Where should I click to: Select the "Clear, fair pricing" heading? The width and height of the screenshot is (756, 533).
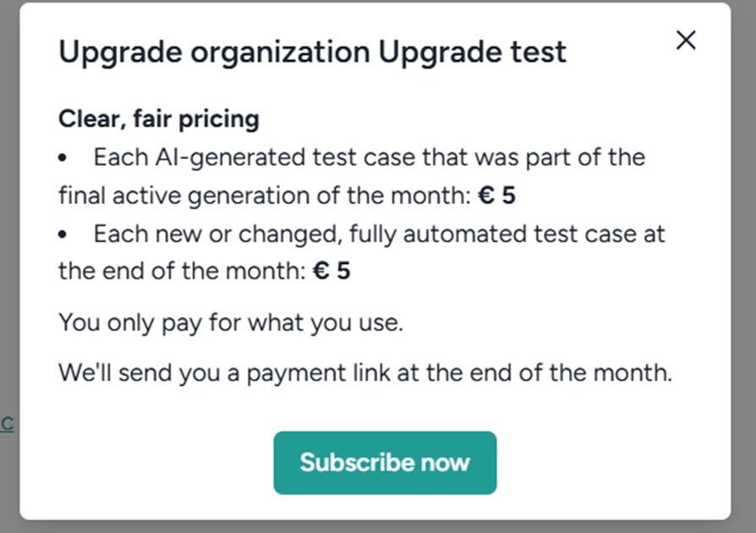[158, 119]
